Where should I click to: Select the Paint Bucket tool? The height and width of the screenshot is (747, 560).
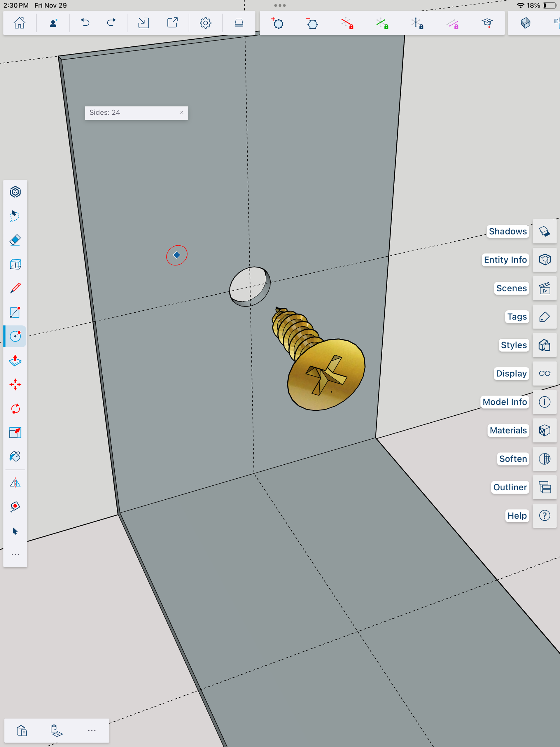[x=15, y=456]
